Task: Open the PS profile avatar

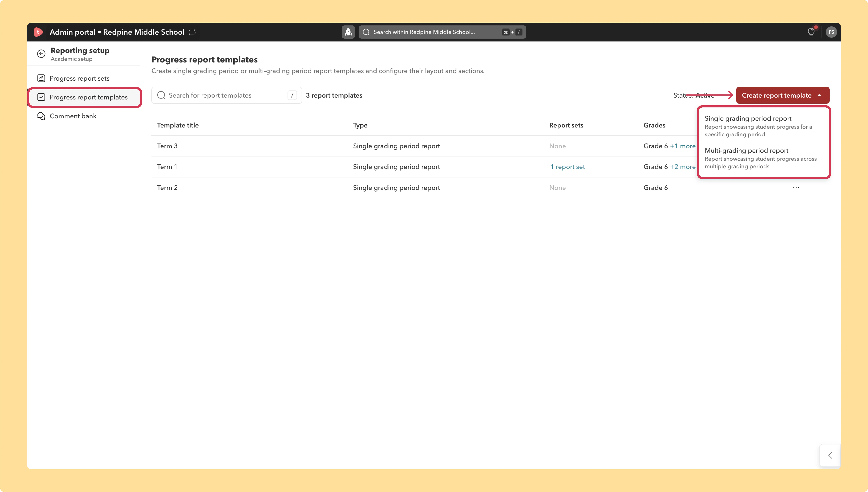Action: [831, 32]
